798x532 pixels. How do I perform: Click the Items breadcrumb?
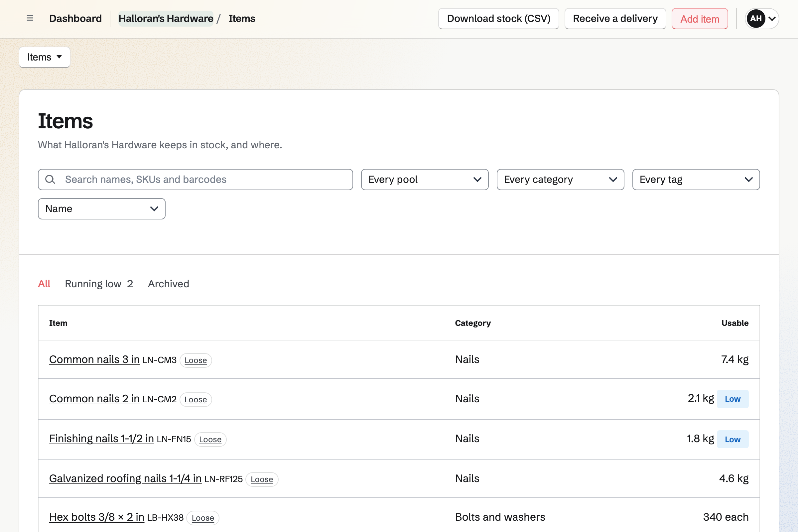point(242,18)
